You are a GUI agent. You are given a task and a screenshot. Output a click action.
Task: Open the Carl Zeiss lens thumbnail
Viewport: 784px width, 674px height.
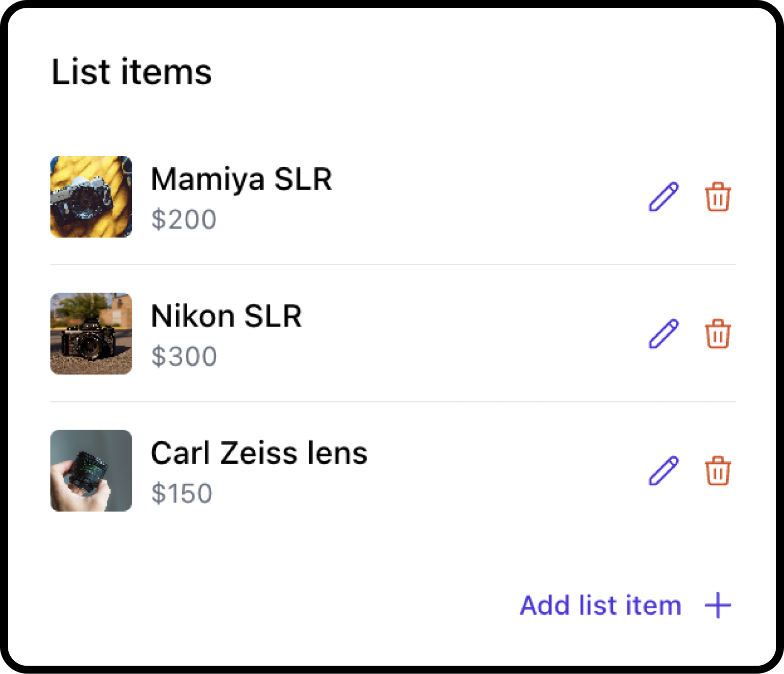pos(91,471)
